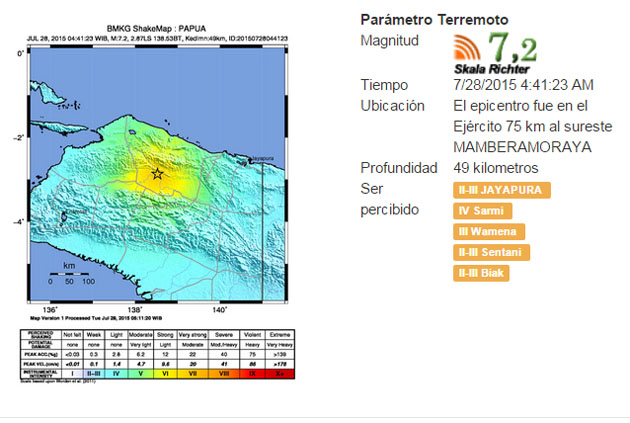
Task: Click the red intensity IX legend cell
Action: coord(253,373)
